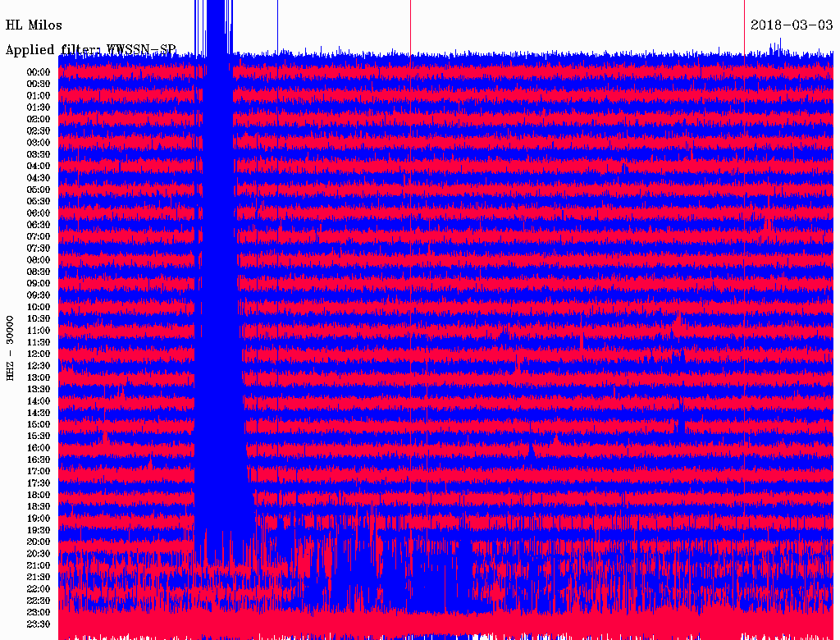
Task: Click the date label '2018-03-03'
Action: (792, 25)
